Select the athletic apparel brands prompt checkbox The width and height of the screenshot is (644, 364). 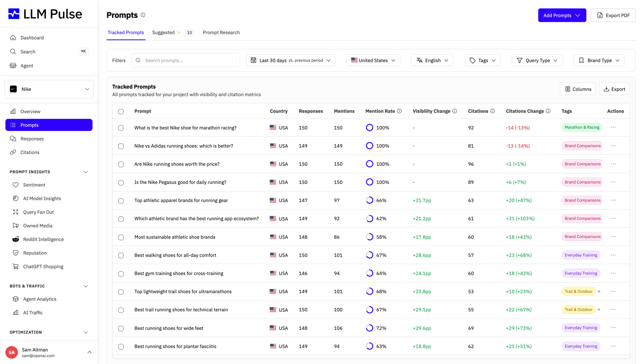121,201
